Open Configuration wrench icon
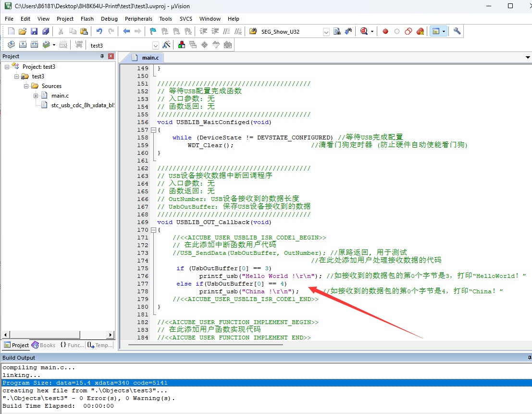 [457, 32]
